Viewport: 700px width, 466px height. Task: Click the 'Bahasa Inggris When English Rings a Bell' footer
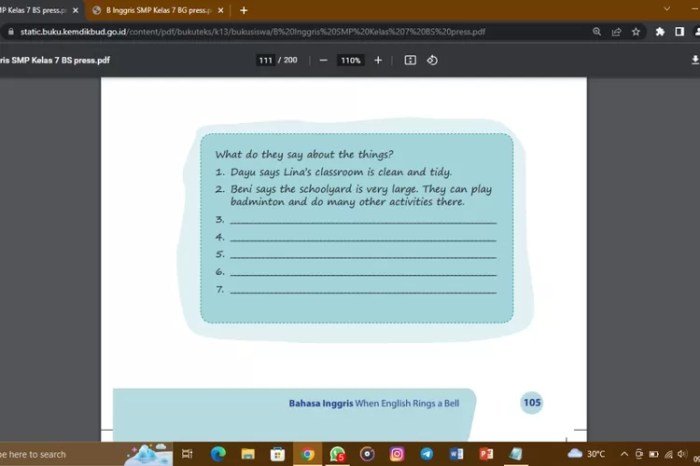[374, 404]
